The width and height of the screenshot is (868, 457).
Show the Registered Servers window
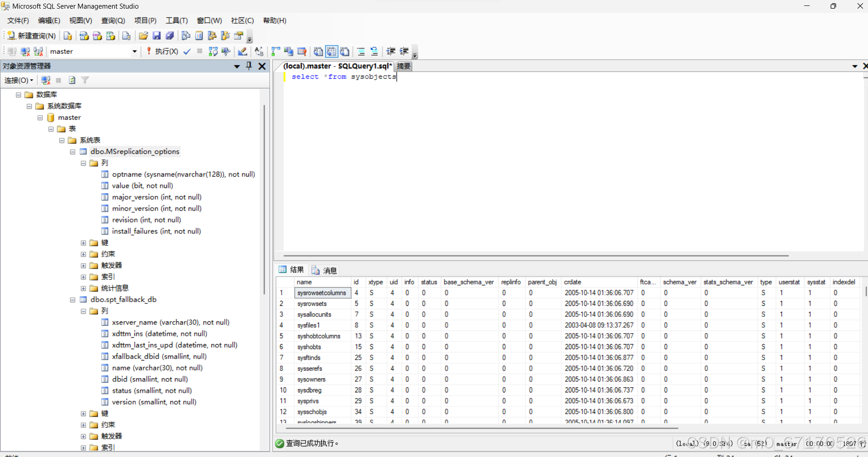point(186,36)
